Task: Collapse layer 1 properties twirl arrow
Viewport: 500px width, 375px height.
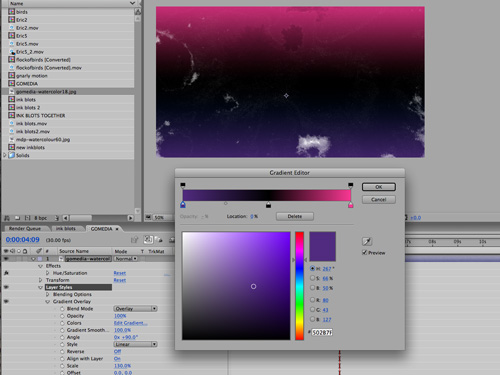Action: pos(33,259)
